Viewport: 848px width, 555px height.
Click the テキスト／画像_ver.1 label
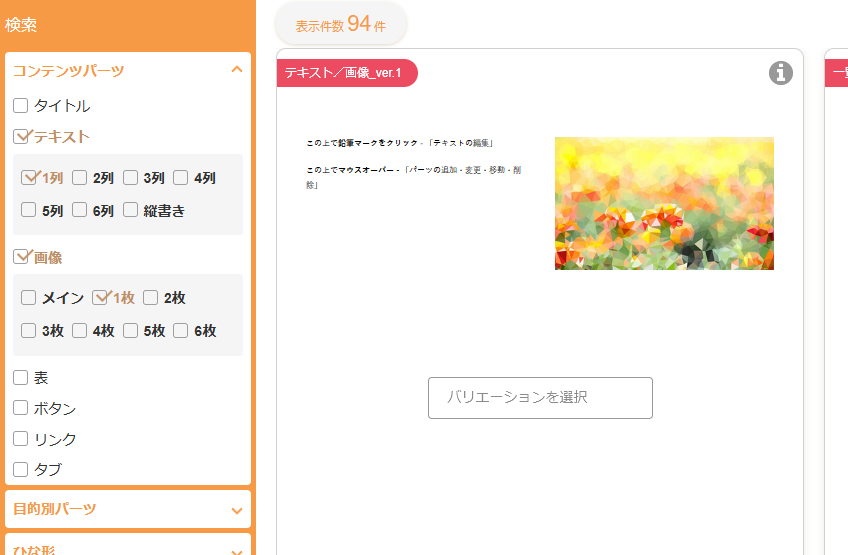pyautogui.click(x=343, y=73)
